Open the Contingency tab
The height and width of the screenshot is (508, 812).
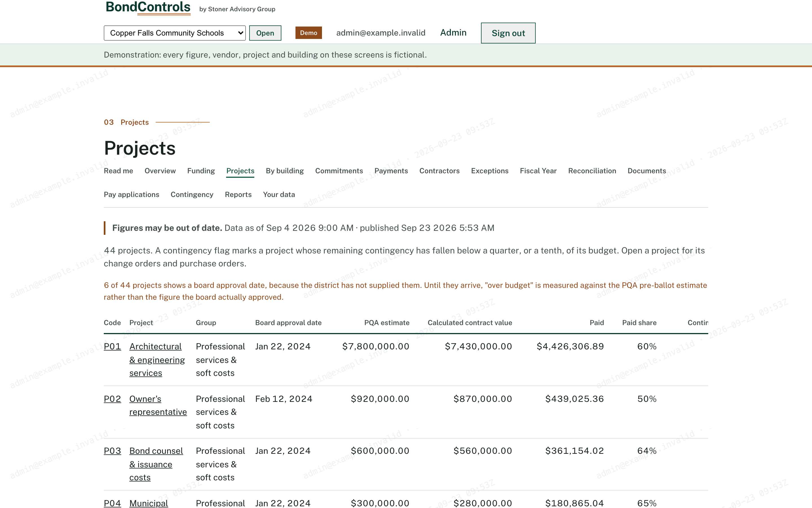pyautogui.click(x=192, y=194)
